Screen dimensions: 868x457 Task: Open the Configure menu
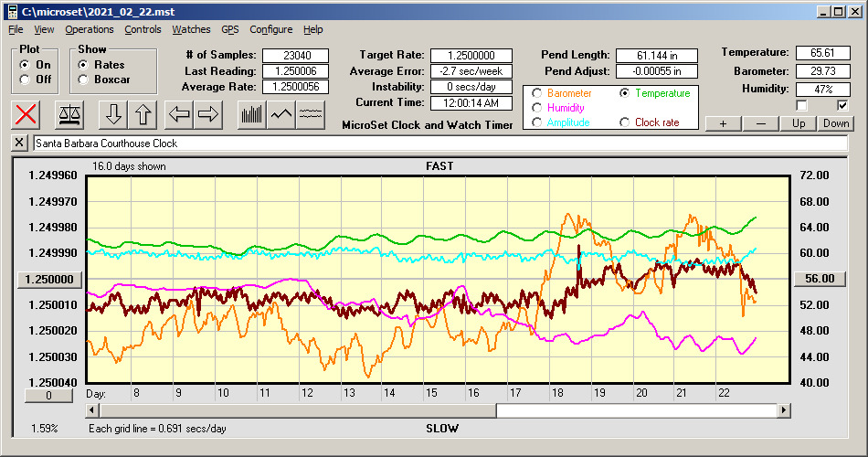click(271, 29)
